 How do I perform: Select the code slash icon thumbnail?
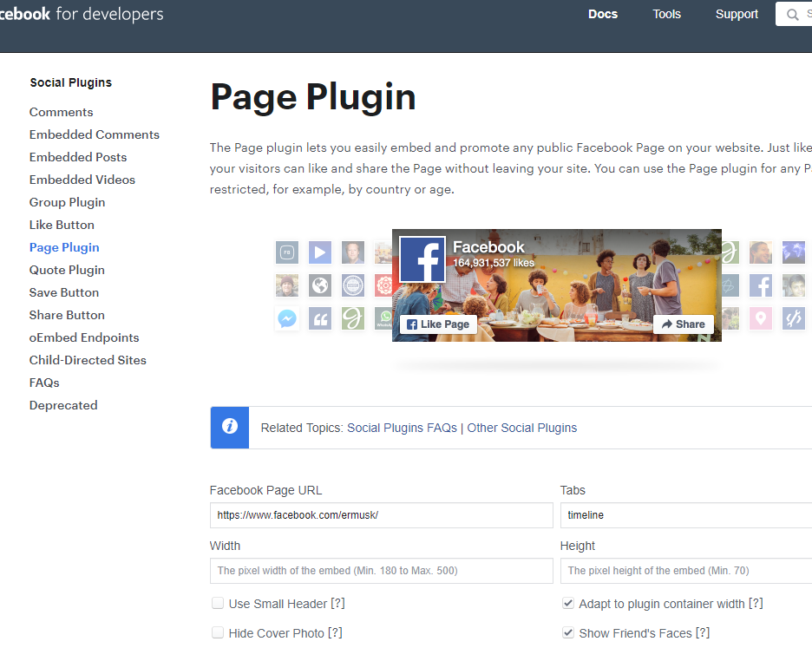(x=793, y=318)
